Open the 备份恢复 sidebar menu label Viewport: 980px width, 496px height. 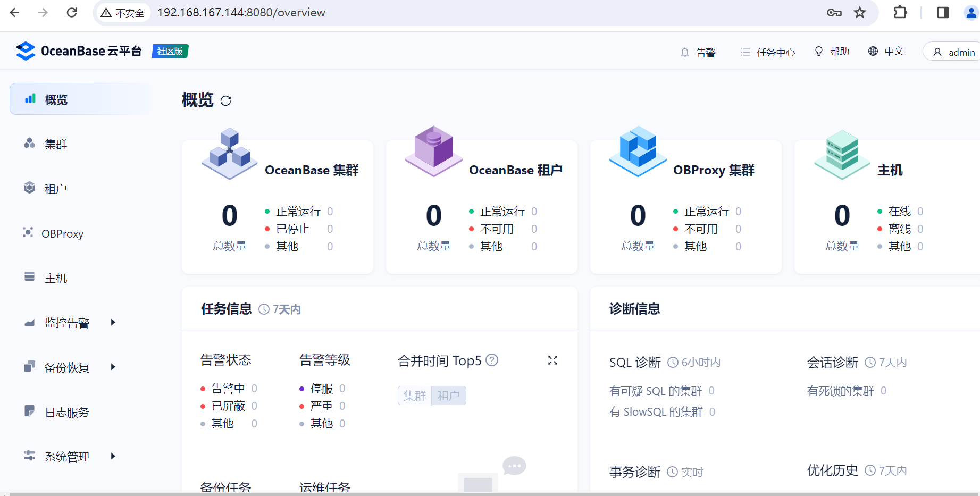click(67, 367)
